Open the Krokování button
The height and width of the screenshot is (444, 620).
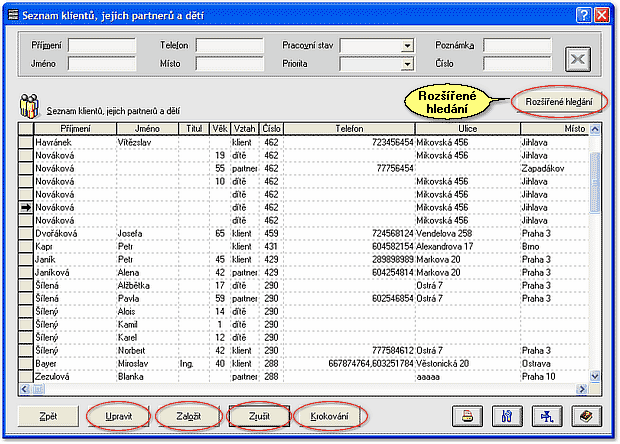[x=329, y=415]
